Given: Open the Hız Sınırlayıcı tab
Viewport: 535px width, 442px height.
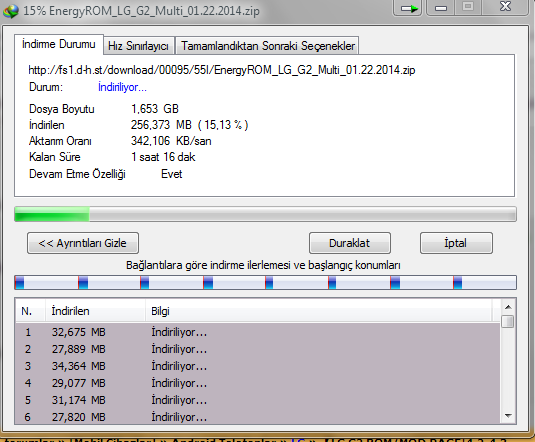Looking at the screenshot, I should tap(138, 46).
